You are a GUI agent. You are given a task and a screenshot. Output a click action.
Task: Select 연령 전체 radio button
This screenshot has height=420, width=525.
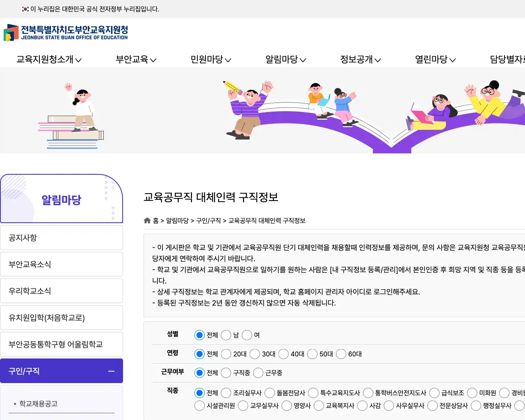(x=199, y=354)
